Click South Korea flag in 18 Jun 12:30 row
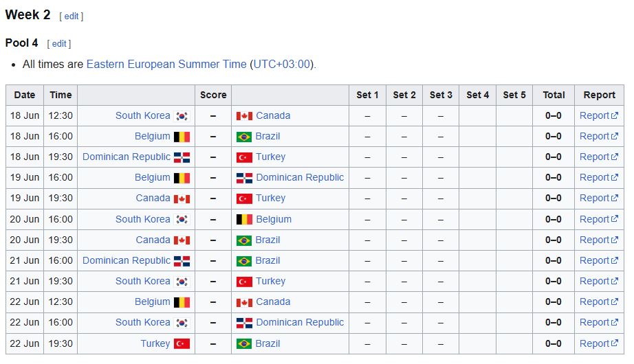The width and height of the screenshot is (634, 364). tap(182, 116)
